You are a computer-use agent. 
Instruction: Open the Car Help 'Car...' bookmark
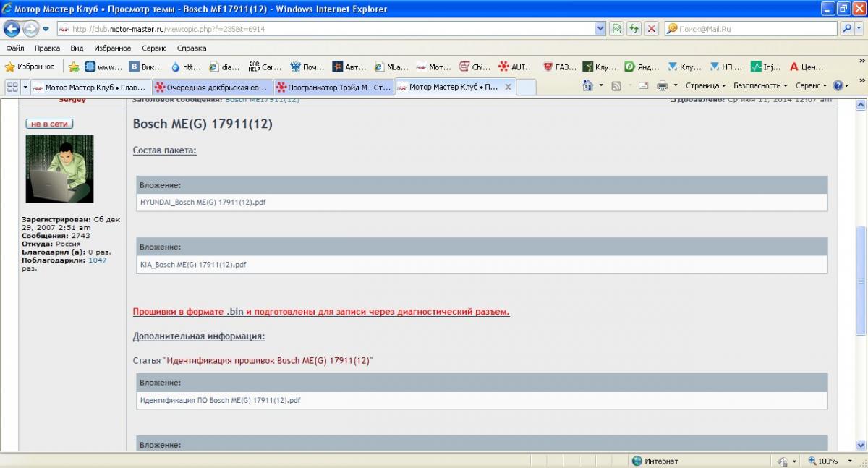tap(265, 67)
